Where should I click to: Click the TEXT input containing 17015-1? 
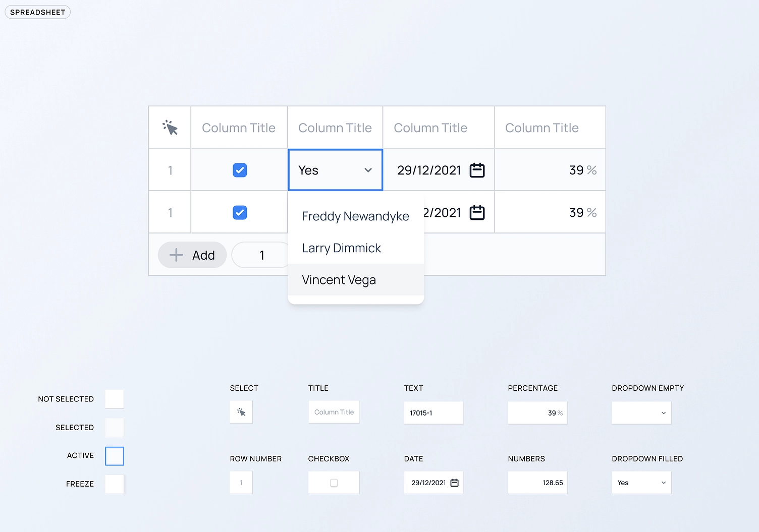point(433,412)
